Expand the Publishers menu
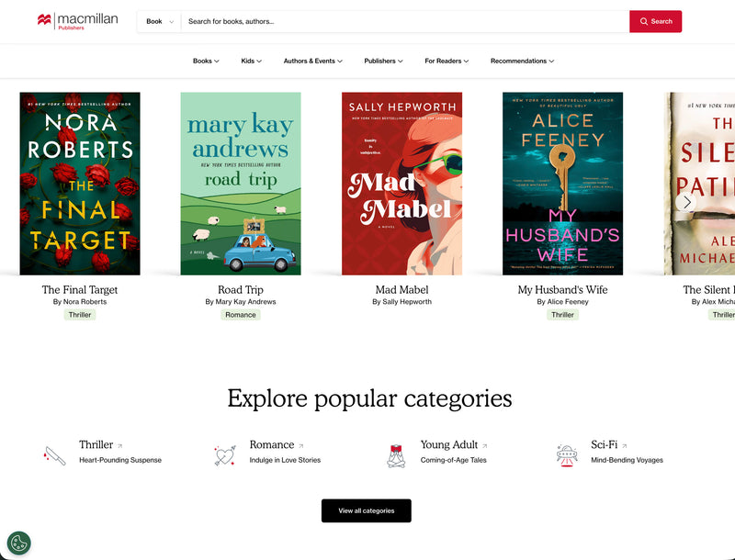 (383, 61)
